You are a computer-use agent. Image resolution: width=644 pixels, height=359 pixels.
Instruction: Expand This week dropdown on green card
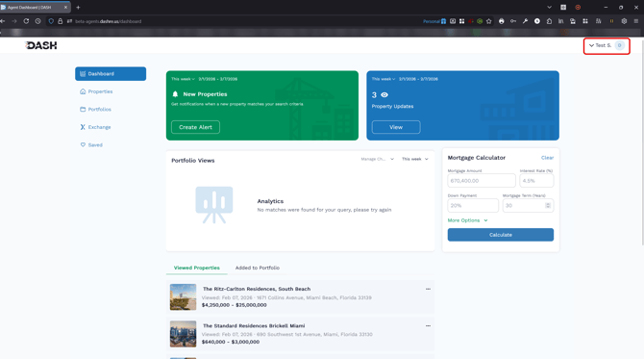point(183,79)
